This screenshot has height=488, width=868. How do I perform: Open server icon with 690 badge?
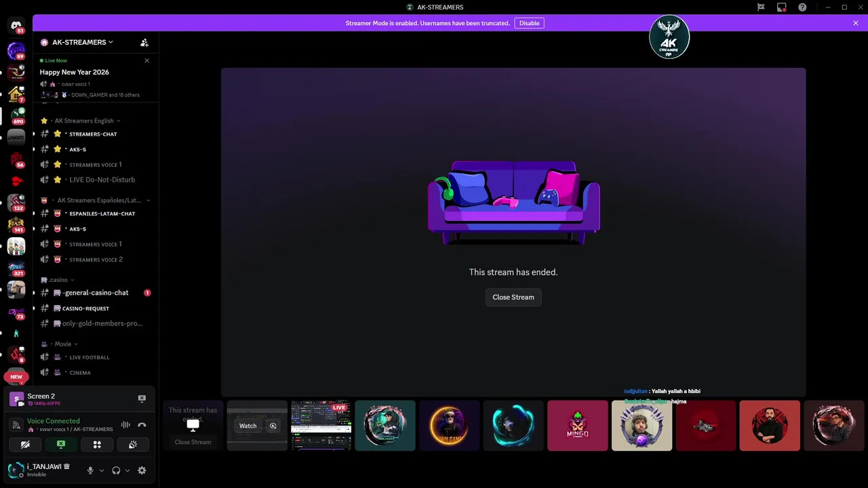click(16, 115)
